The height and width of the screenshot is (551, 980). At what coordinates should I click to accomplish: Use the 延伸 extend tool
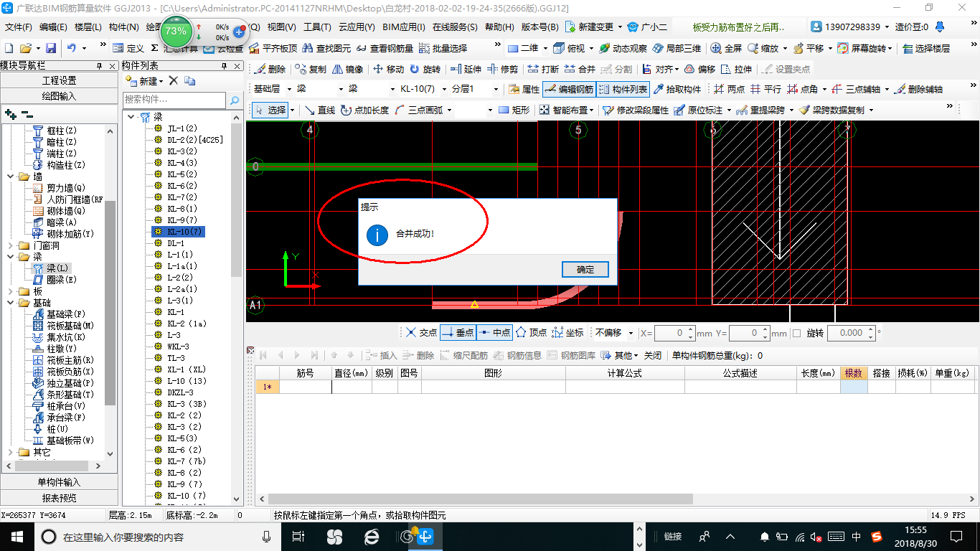pos(466,70)
